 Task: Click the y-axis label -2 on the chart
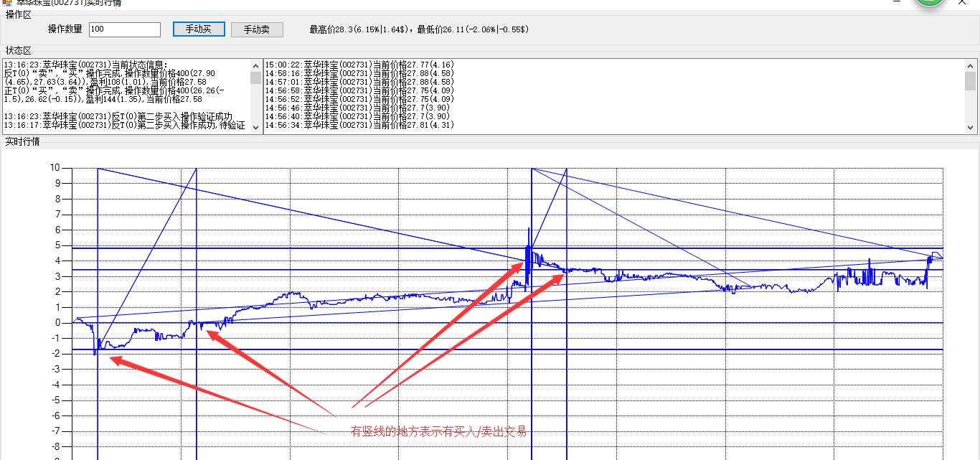(x=57, y=353)
